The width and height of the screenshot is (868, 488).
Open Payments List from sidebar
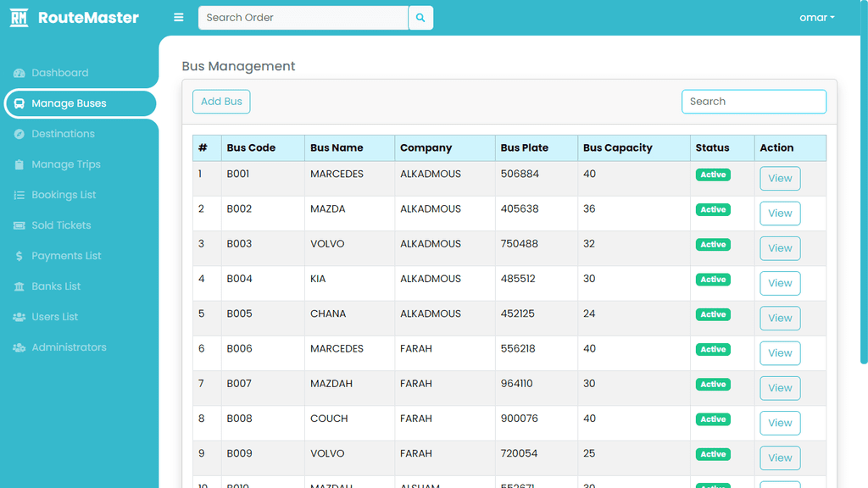click(66, 256)
